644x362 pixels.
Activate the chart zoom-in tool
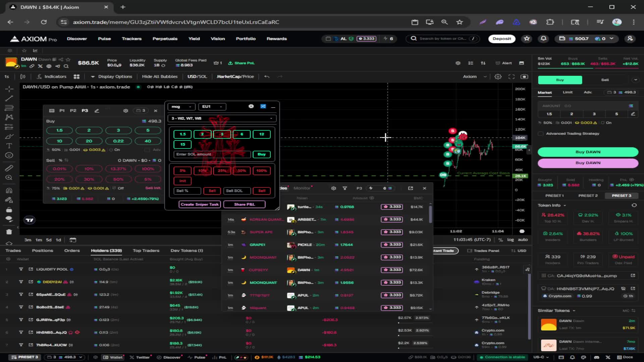[x=9, y=178]
